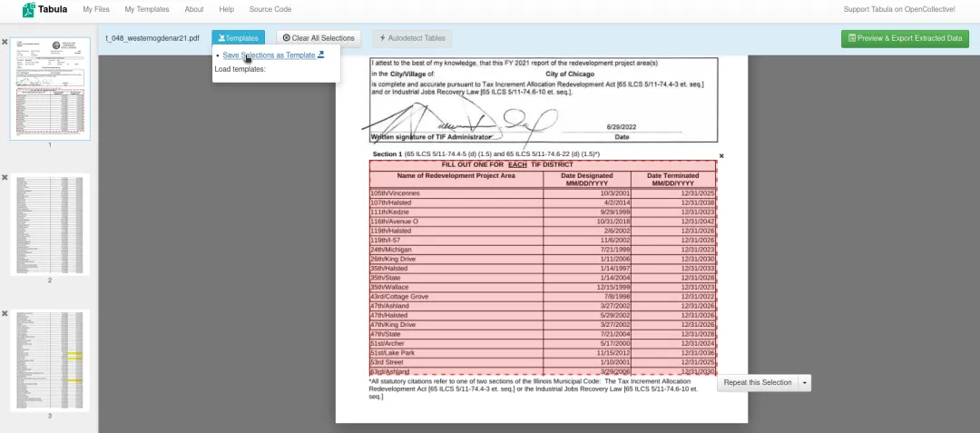The width and height of the screenshot is (980, 433).
Task: Click Date Designated column header
Action: pyautogui.click(x=586, y=180)
